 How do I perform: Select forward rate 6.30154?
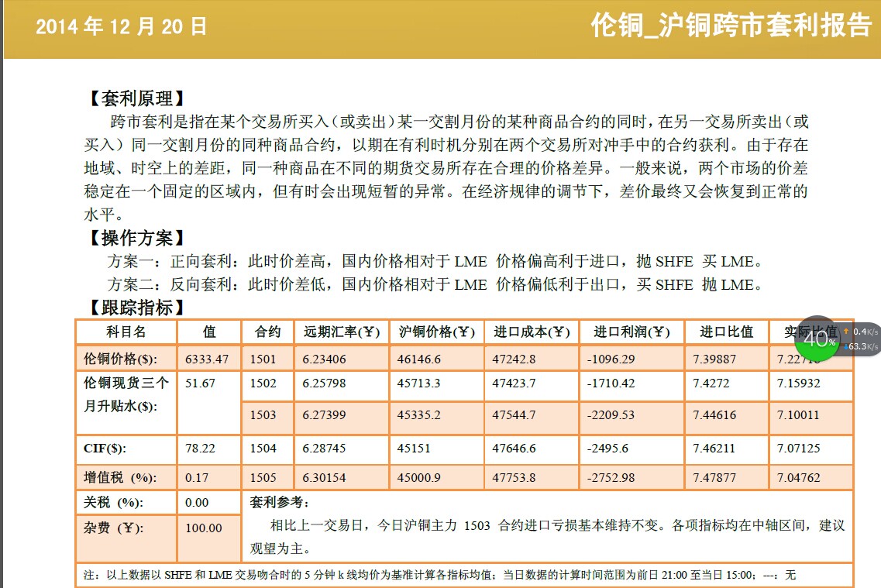[324, 478]
